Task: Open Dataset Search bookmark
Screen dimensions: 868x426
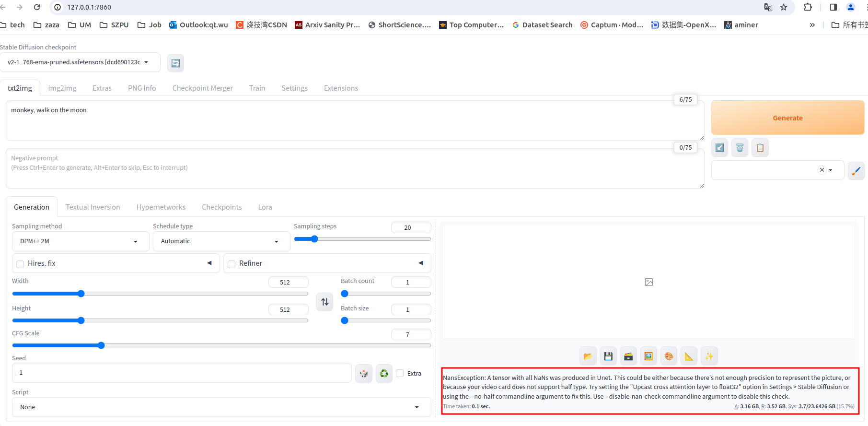Action: pos(542,25)
